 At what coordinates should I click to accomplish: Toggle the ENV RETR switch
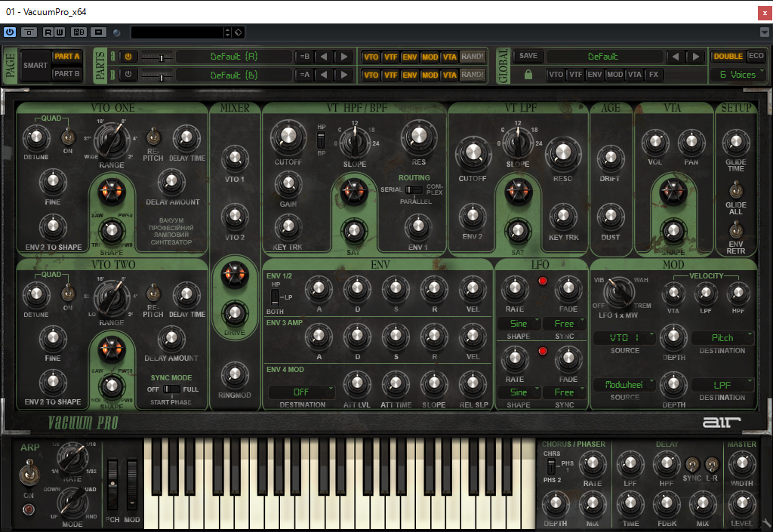736,229
